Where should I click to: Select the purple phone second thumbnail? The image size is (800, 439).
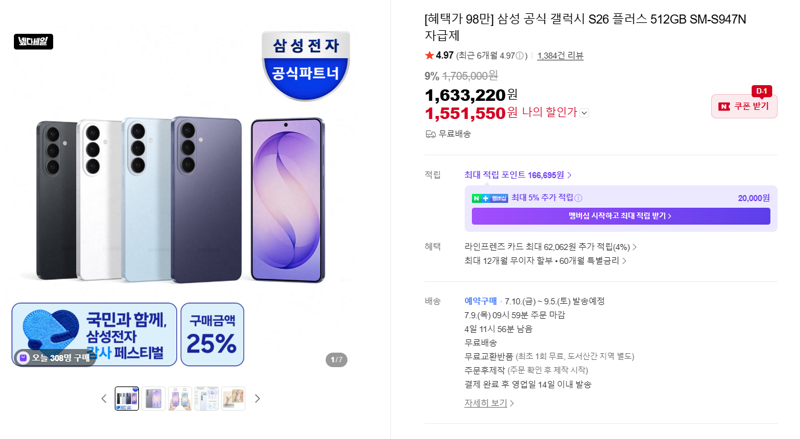click(x=154, y=399)
